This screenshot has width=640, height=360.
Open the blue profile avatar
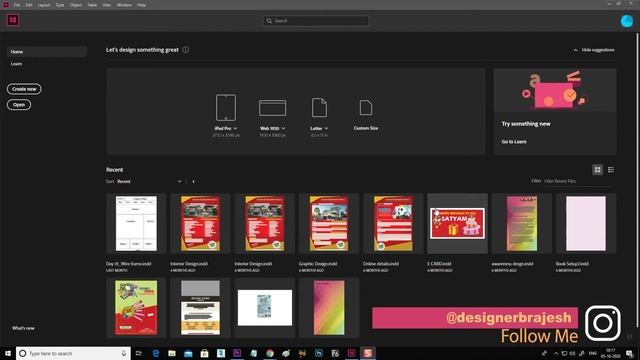click(x=627, y=21)
